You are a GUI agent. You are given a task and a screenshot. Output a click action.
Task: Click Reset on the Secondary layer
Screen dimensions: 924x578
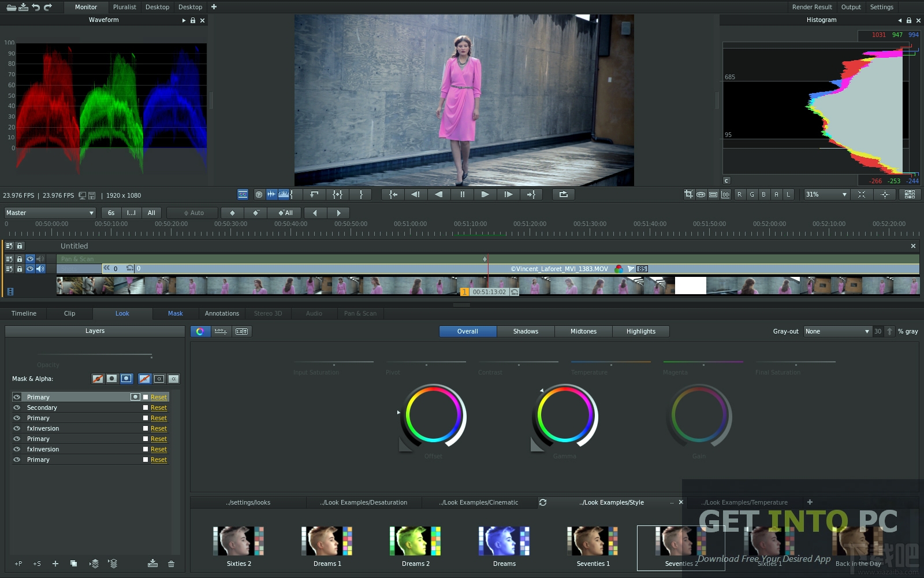point(158,407)
